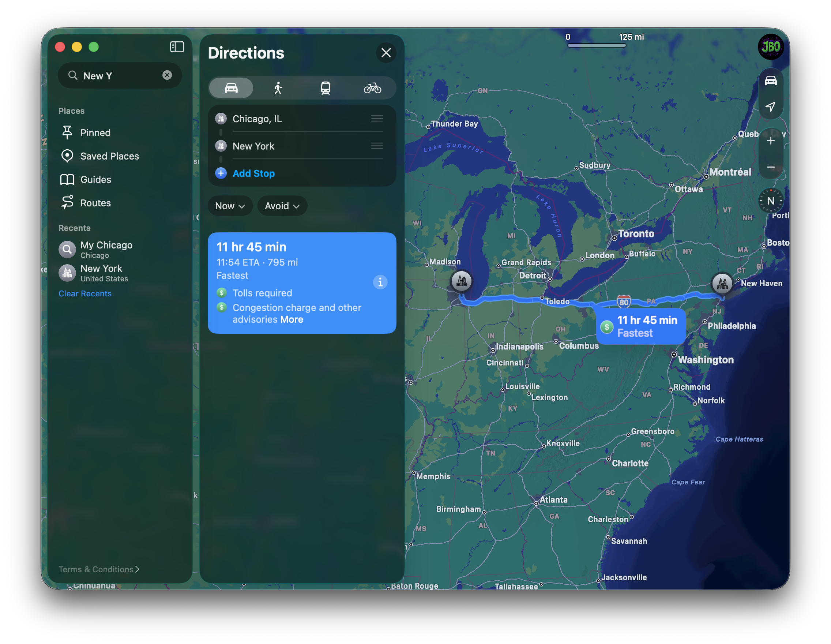Click the Tolls required dollar icon

pyautogui.click(x=221, y=293)
